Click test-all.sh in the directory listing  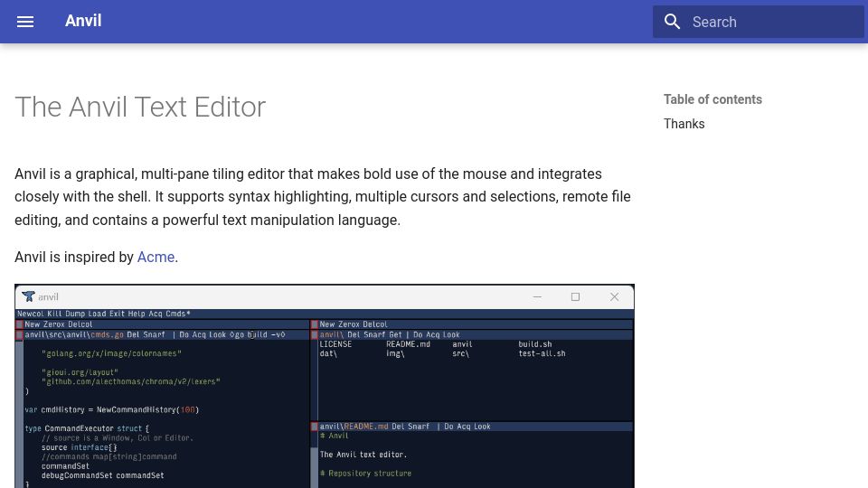pos(542,353)
